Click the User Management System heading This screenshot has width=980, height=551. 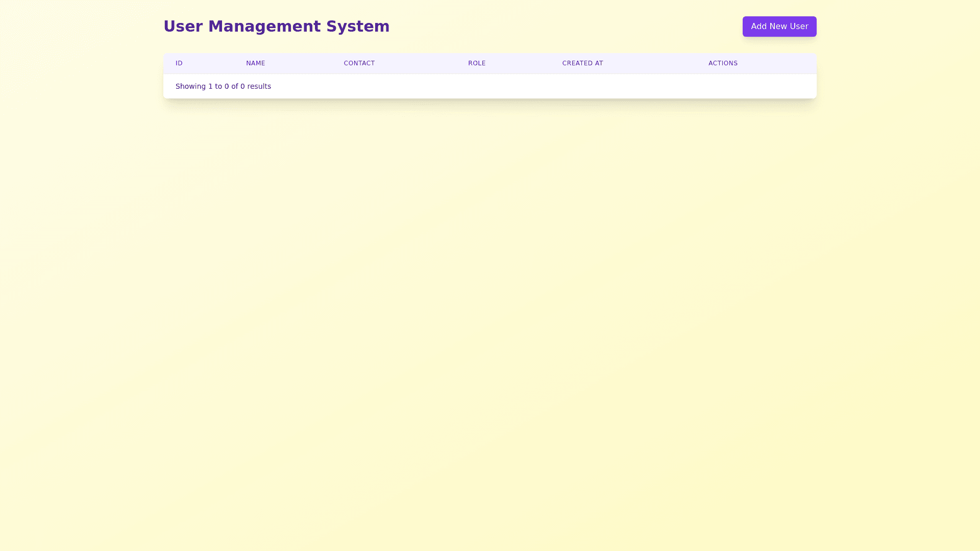point(276,27)
